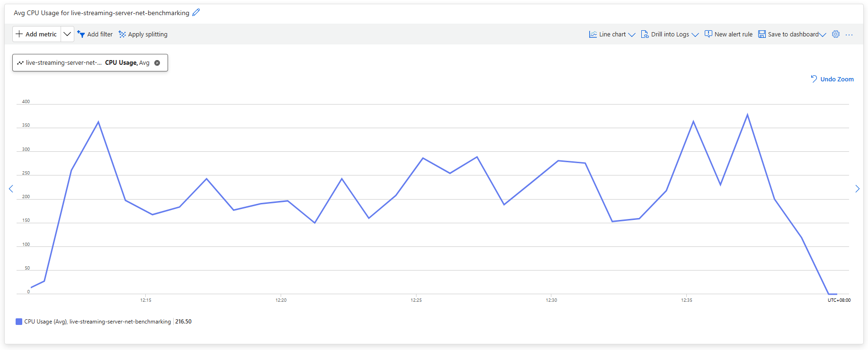Open the Line chart type dropdown

click(612, 34)
